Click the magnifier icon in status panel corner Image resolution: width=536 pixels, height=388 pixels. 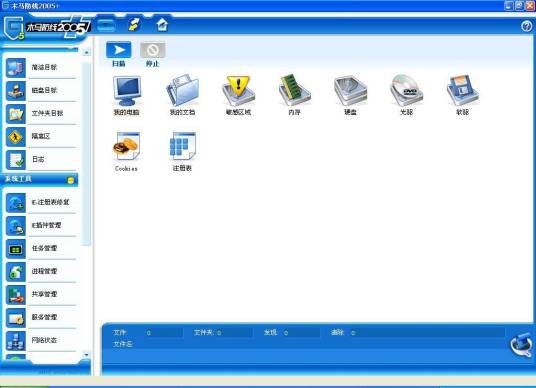click(521, 346)
